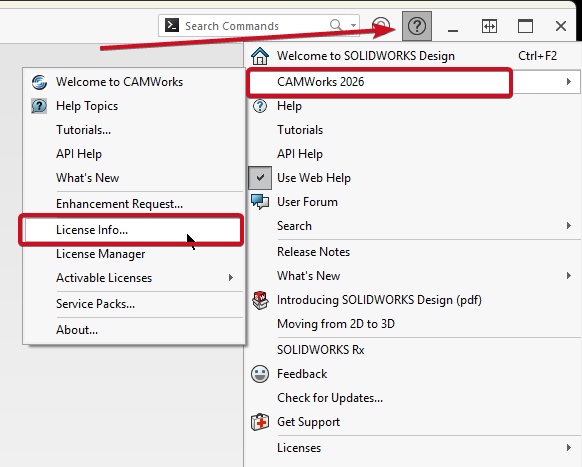Open License Manager

click(x=101, y=254)
